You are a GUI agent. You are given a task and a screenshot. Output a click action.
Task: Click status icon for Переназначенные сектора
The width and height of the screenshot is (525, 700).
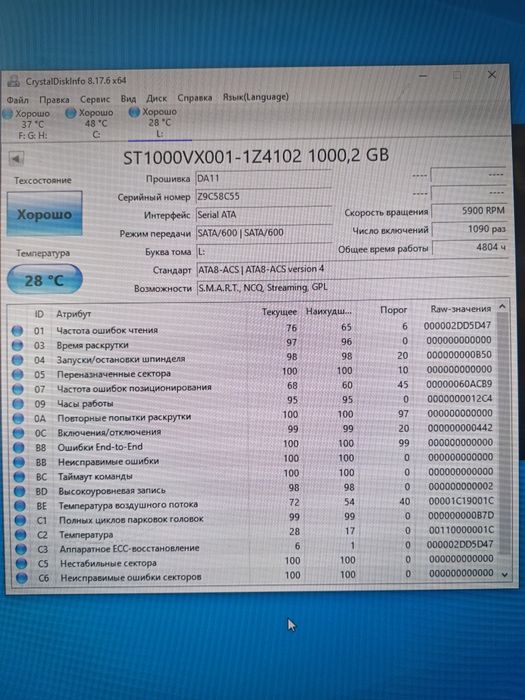coord(18,375)
